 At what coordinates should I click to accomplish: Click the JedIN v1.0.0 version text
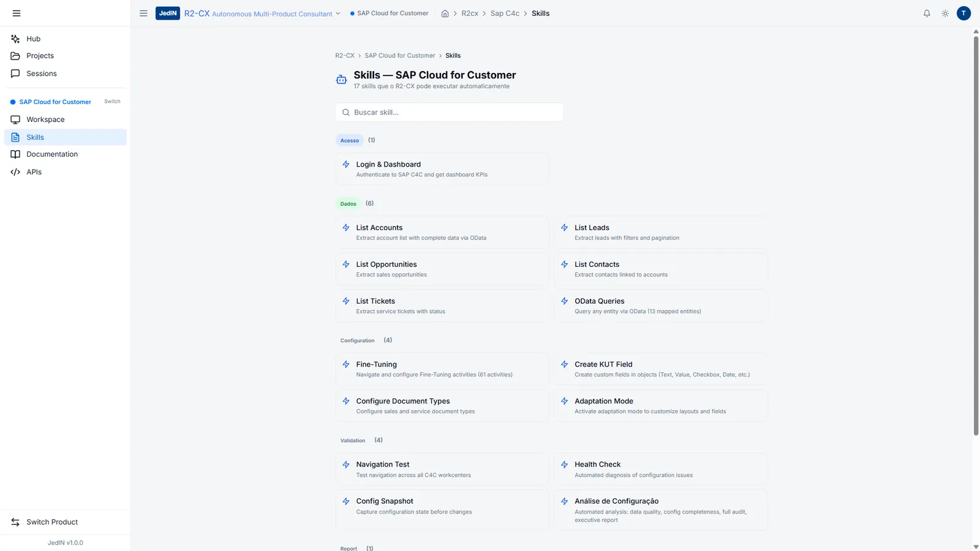pyautogui.click(x=66, y=543)
